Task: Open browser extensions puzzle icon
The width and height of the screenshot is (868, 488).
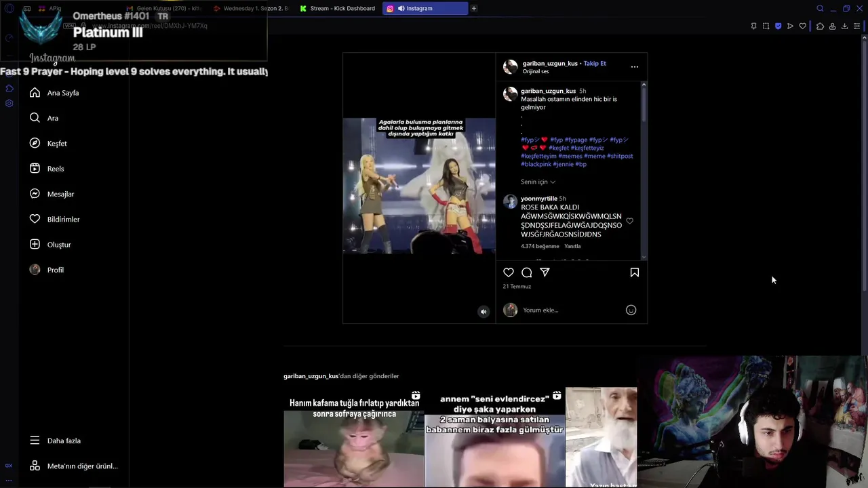Action: [x=820, y=26]
